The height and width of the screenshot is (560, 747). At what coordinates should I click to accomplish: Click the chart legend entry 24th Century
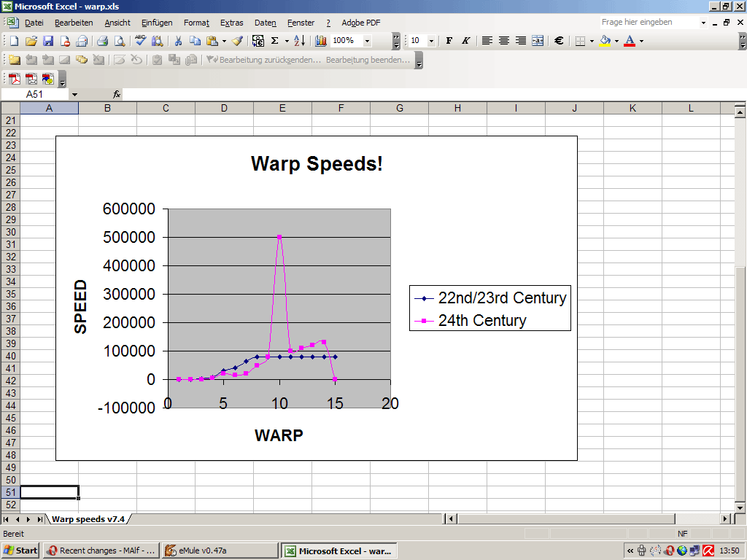pyautogui.click(x=482, y=321)
